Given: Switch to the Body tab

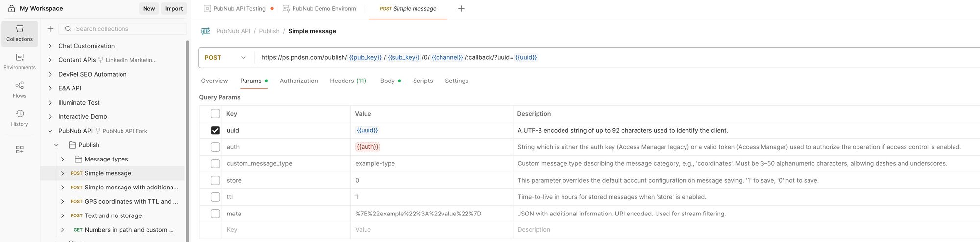Looking at the screenshot, I should point(390,81).
